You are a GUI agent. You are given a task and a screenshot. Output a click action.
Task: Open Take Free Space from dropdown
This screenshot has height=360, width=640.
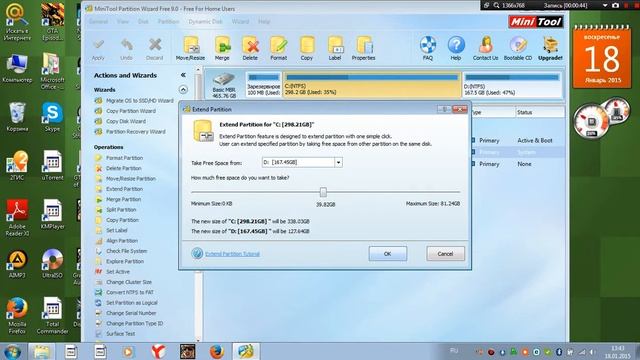(338, 162)
